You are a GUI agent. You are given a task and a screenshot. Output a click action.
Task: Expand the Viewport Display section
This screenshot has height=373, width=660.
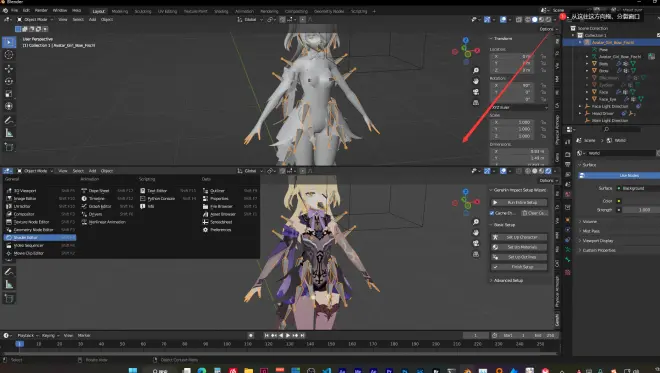(x=598, y=241)
